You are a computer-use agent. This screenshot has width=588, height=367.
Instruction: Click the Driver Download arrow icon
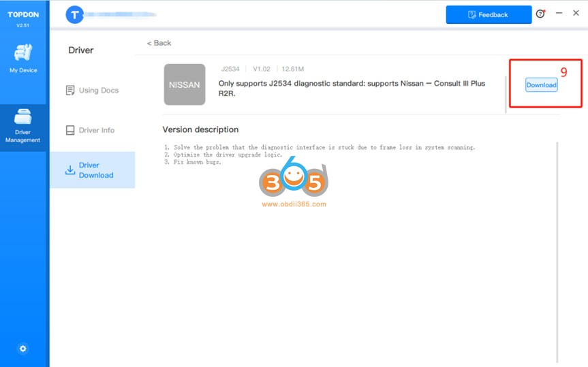pyautogui.click(x=70, y=170)
